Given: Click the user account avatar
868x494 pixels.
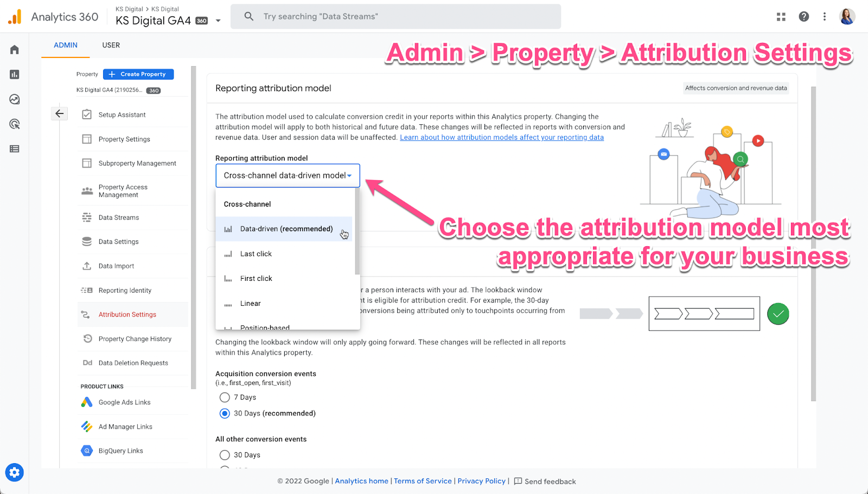Looking at the screenshot, I should [847, 17].
